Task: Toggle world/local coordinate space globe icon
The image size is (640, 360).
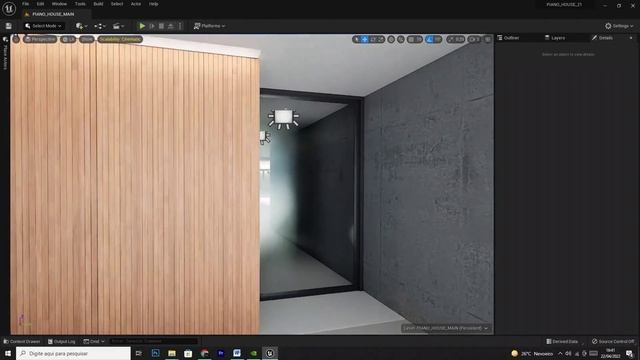Action: (391, 39)
